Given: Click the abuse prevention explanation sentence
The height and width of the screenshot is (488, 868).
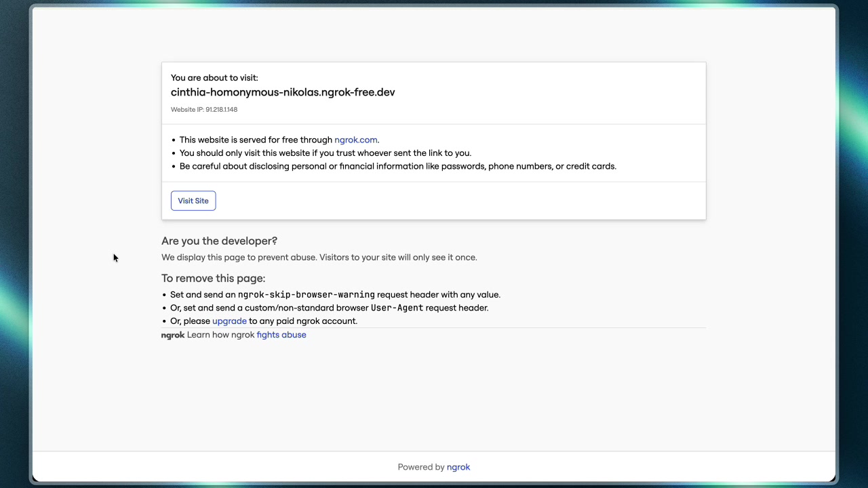Looking at the screenshot, I should click(319, 257).
